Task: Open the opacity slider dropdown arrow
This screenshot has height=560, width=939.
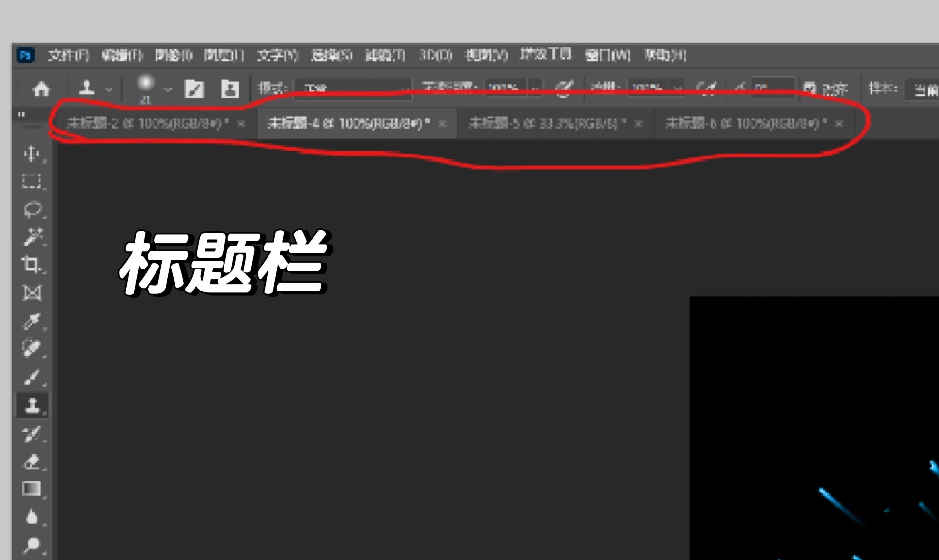Action: click(x=535, y=89)
